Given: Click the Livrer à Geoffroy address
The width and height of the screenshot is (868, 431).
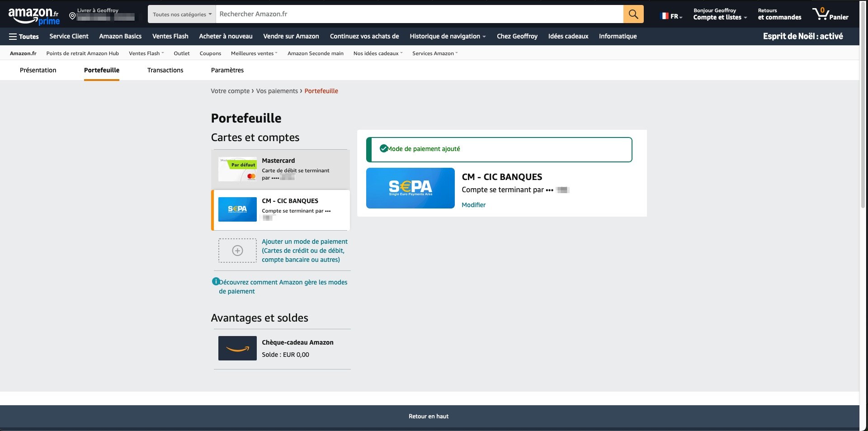Looking at the screenshot, I should click(x=106, y=14).
